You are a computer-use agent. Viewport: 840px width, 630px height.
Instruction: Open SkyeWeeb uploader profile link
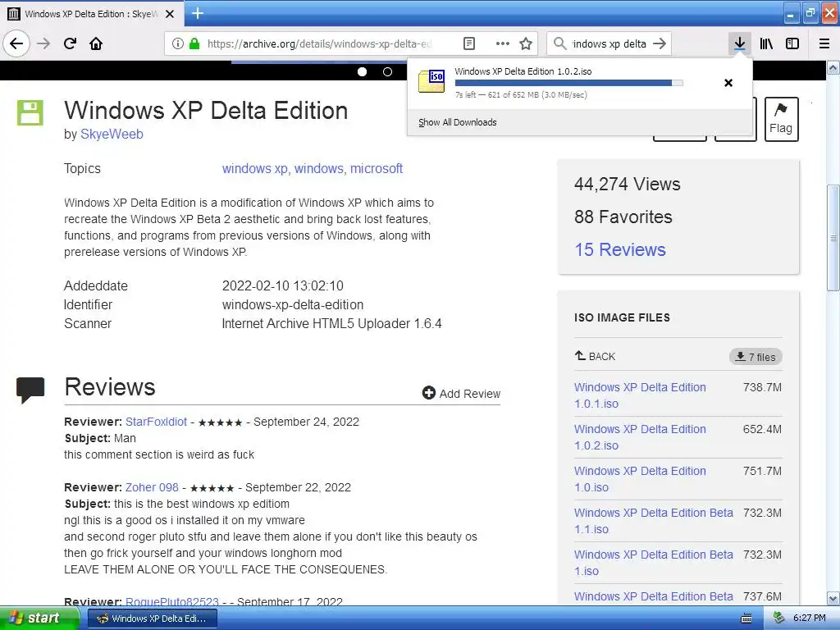click(x=112, y=134)
